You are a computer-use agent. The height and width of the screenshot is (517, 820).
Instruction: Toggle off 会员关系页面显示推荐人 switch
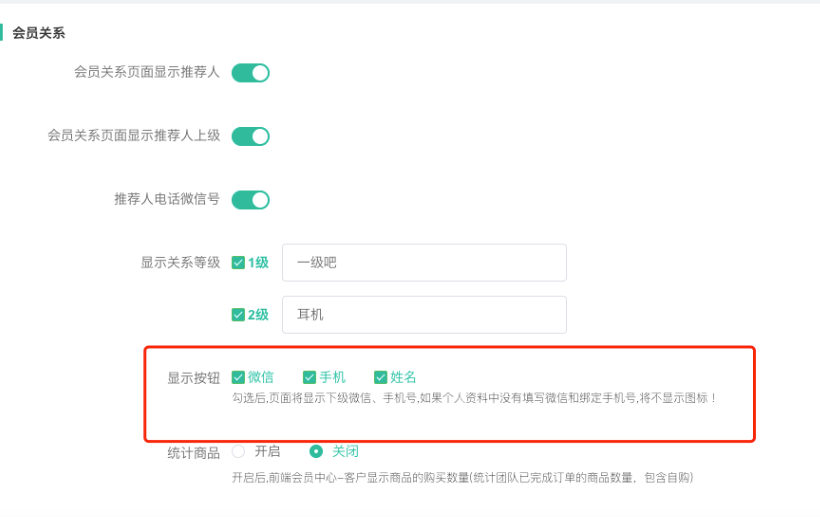(250, 73)
